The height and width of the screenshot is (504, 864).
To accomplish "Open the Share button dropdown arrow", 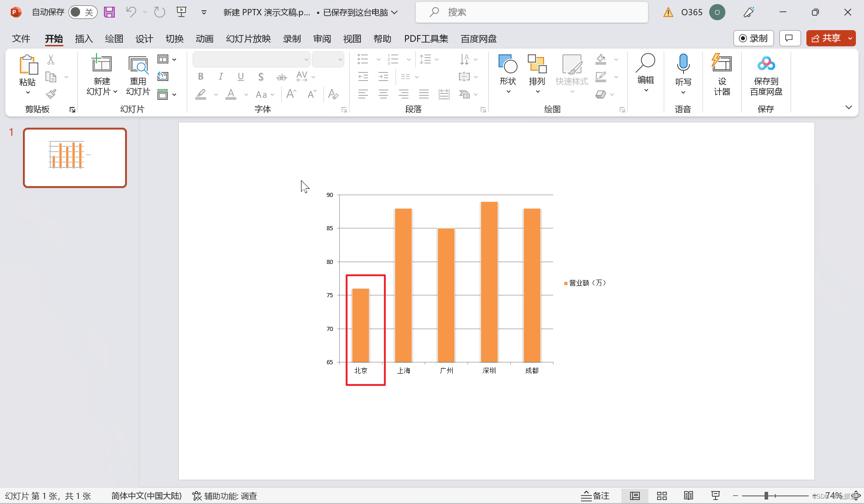I will tap(850, 38).
